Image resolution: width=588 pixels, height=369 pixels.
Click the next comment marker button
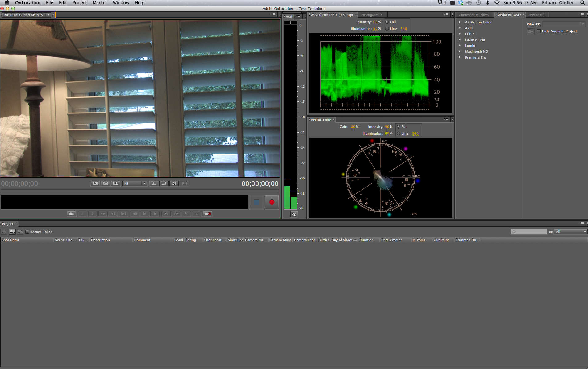[176, 214]
